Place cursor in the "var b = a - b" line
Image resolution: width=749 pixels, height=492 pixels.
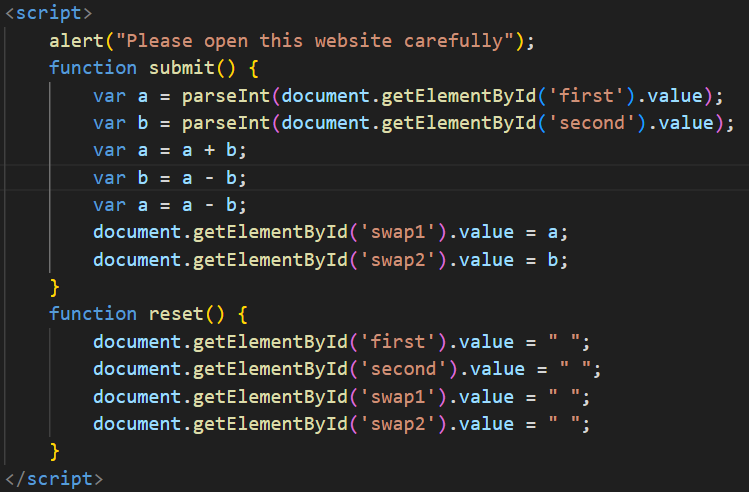click(169, 177)
